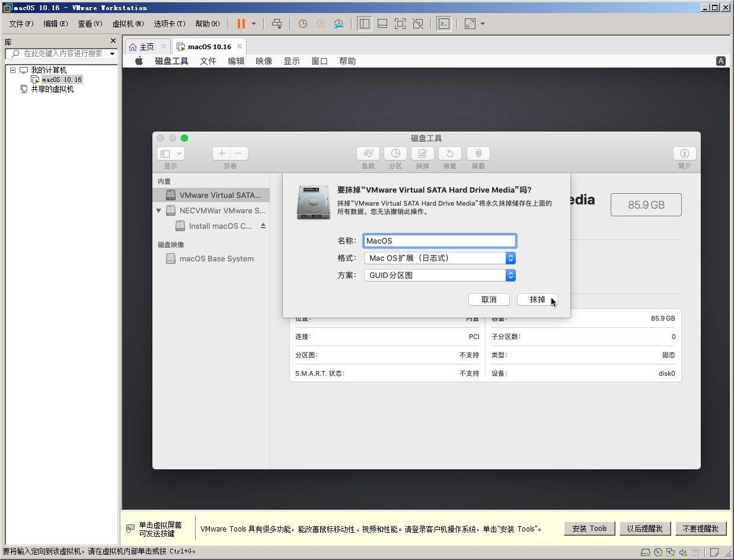Open the Apple menu in the guest

(x=139, y=61)
